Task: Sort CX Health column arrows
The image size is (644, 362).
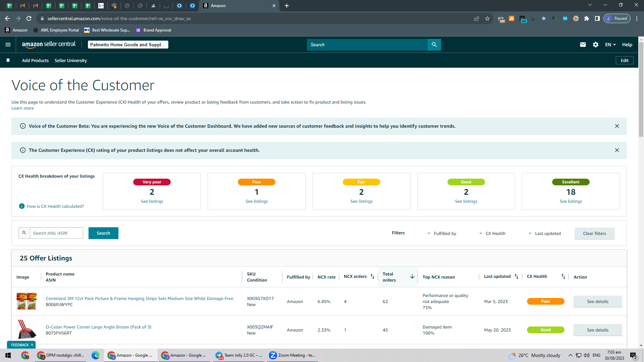Action: click(x=563, y=277)
